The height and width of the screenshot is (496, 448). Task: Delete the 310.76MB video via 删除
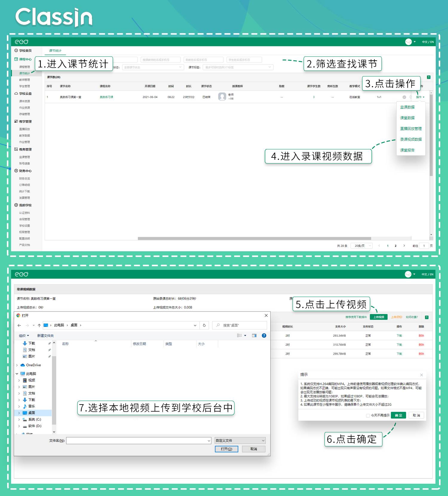pyautogui.click(x=421, y=345)
